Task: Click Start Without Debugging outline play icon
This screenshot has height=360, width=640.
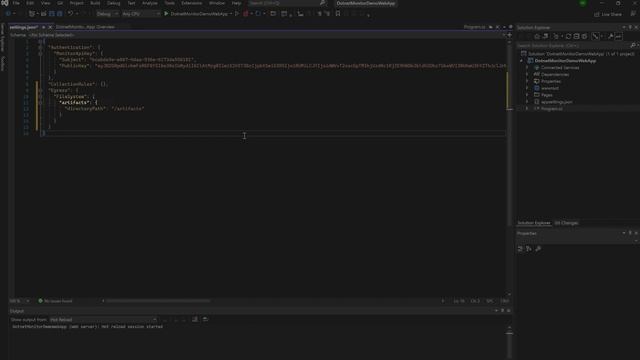Action: coord(237,14)
